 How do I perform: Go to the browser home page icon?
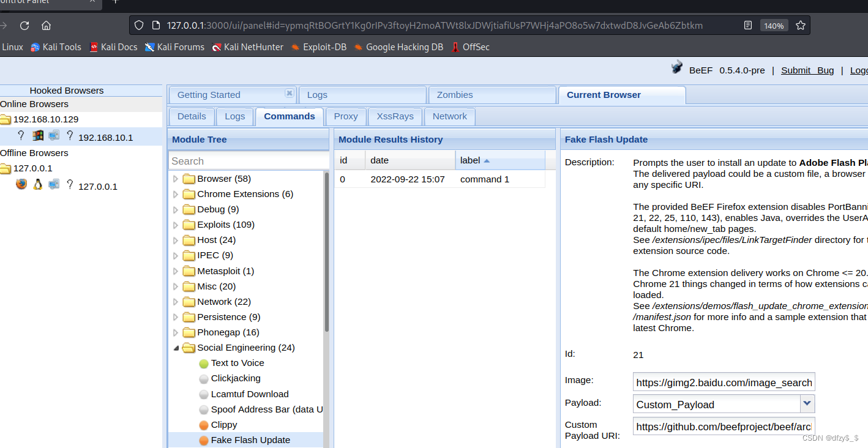pyautogui.click(x=47, y=26)
